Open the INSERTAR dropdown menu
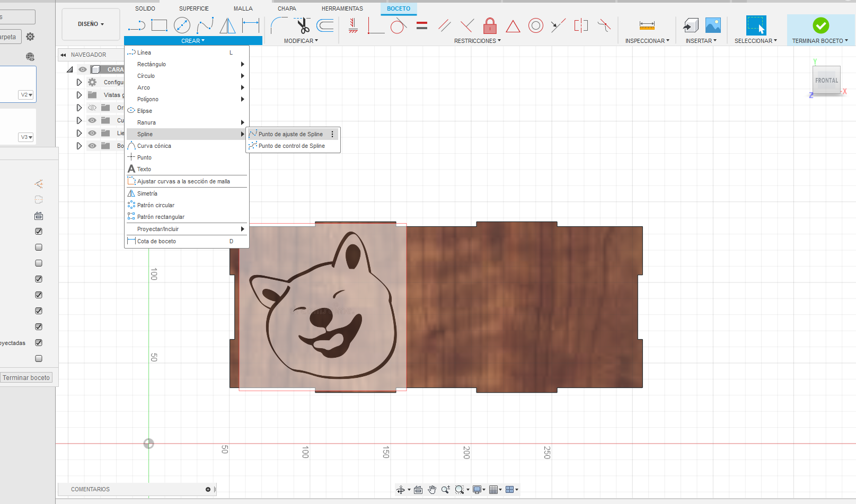Image resolution: width=856 pixels, height=504 pixels. coord(701,41)
